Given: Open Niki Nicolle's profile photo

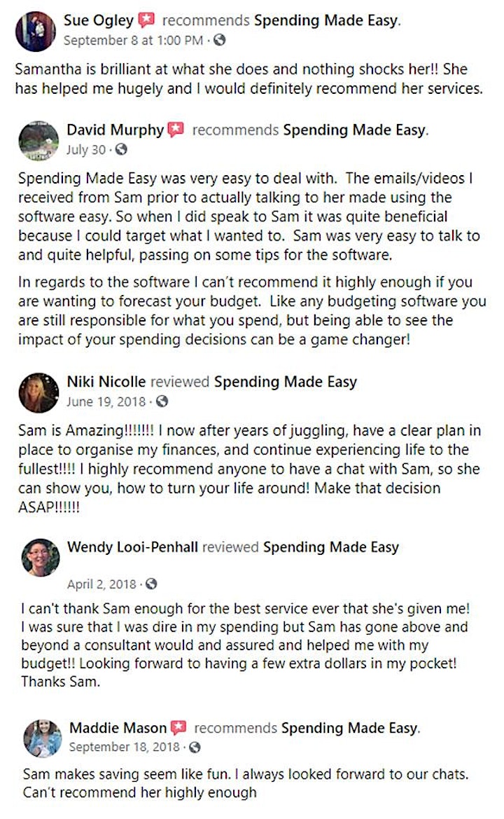Looking at the screenshot, I should pos(38,393).
